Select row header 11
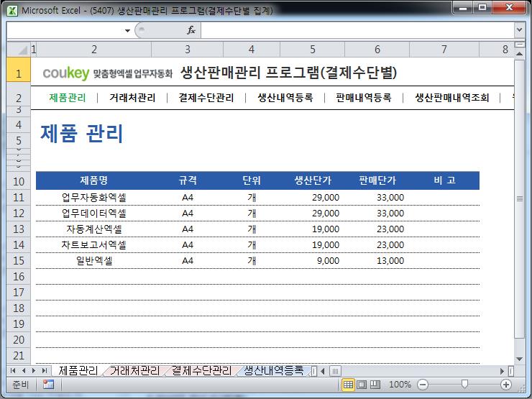This screenshot has height=399, width=532. [18, 198]
